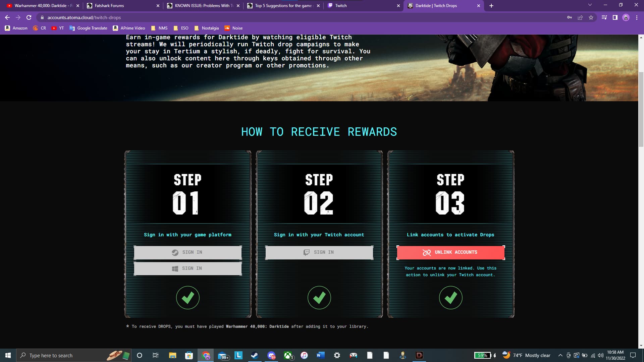This screenshot has width=644, height=362.
Task: Open the Google Translate bookmark
Action: point(89,28)
